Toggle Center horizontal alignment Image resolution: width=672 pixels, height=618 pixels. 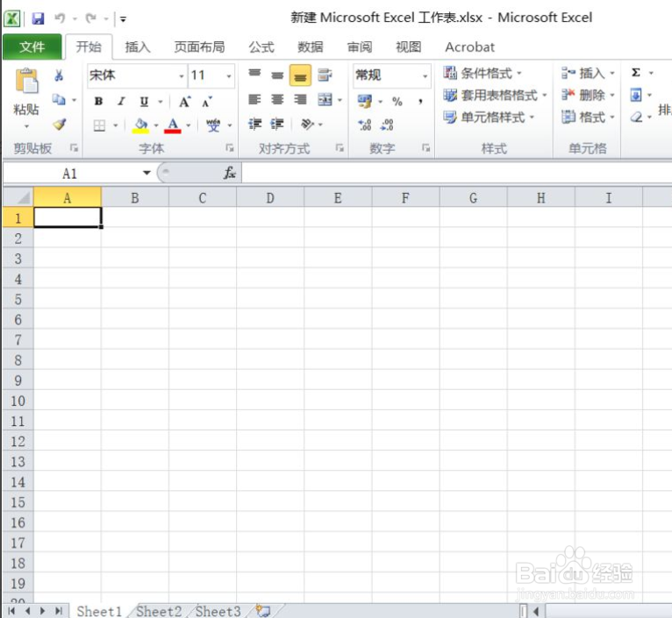coord(277,100)
